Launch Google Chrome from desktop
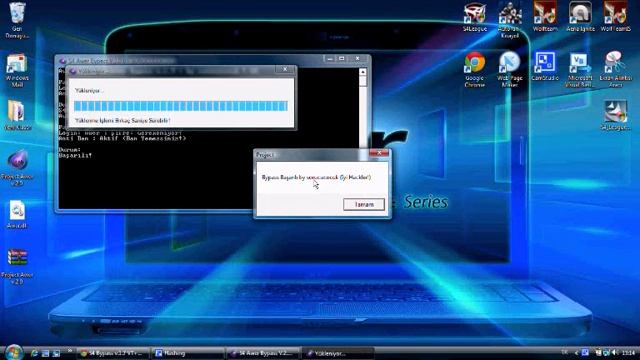Image resolution: width=640 pixels, height=360 pixels. [x=475, y=69]
